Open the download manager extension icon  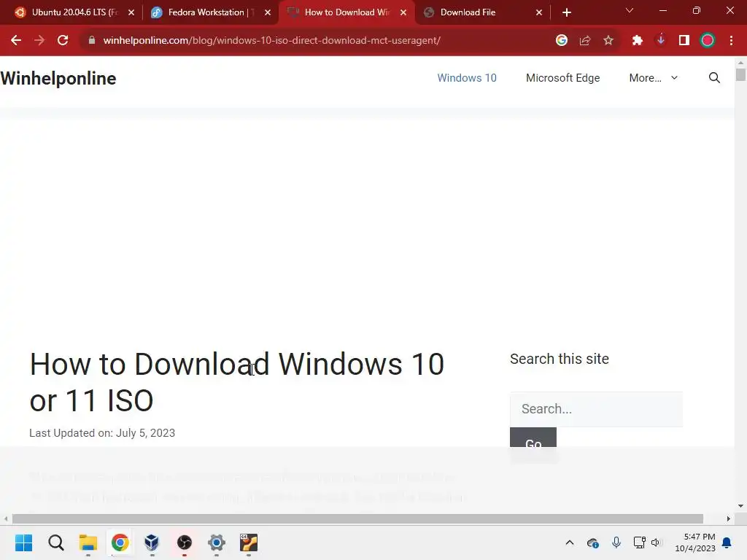(661, 41)
